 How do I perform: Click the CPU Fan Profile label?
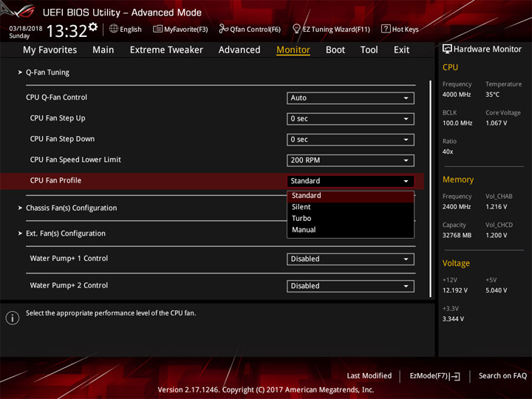[x=55, y=180]
